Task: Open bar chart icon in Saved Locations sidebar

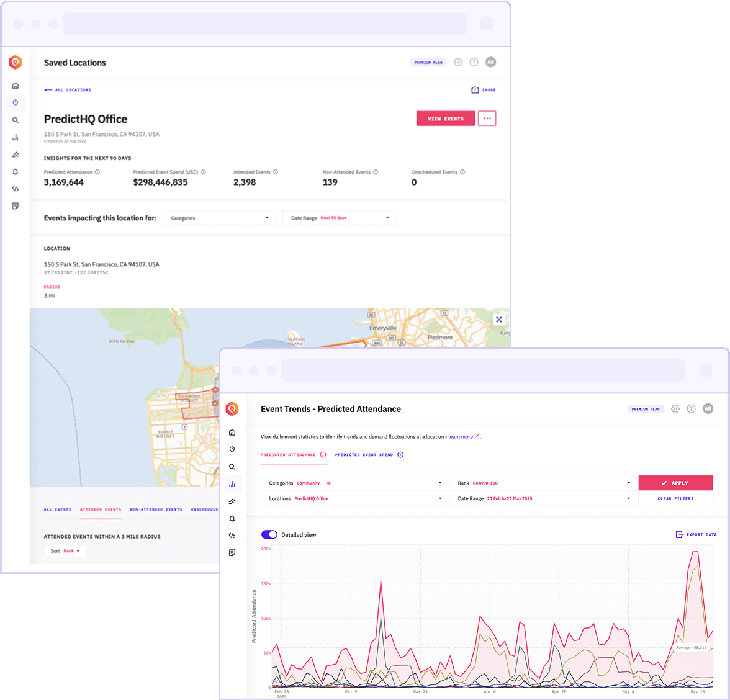Action: click(x=16, y=137)
